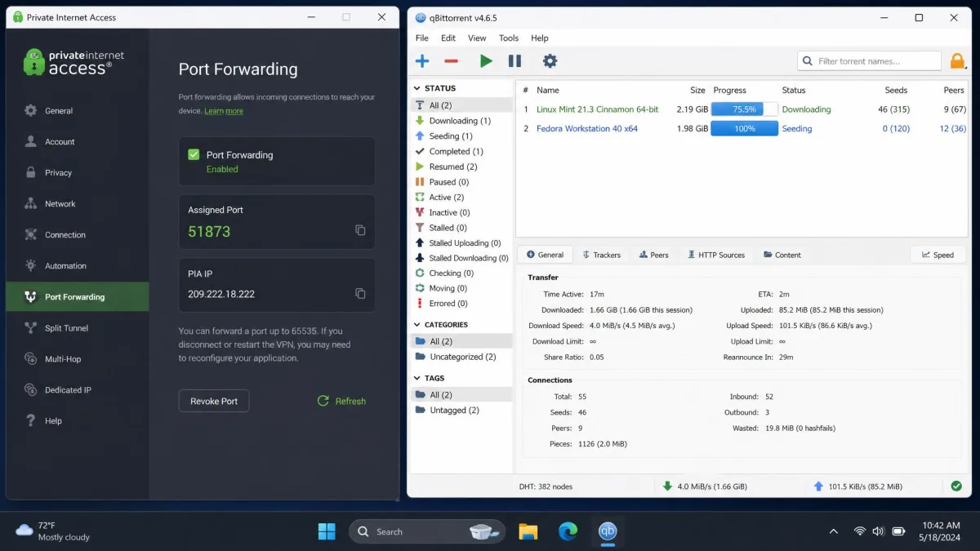Resume torrents with the green play icon

pos(486,61)
